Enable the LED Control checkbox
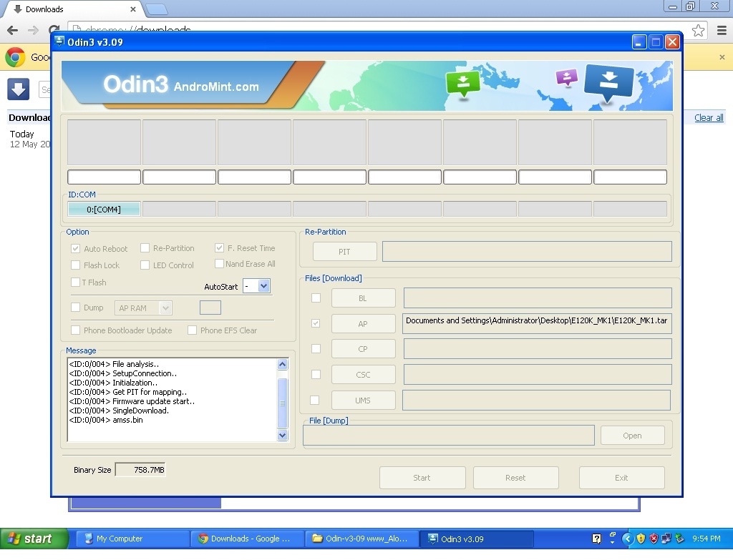733x560 pixels. tap(145, 265)
